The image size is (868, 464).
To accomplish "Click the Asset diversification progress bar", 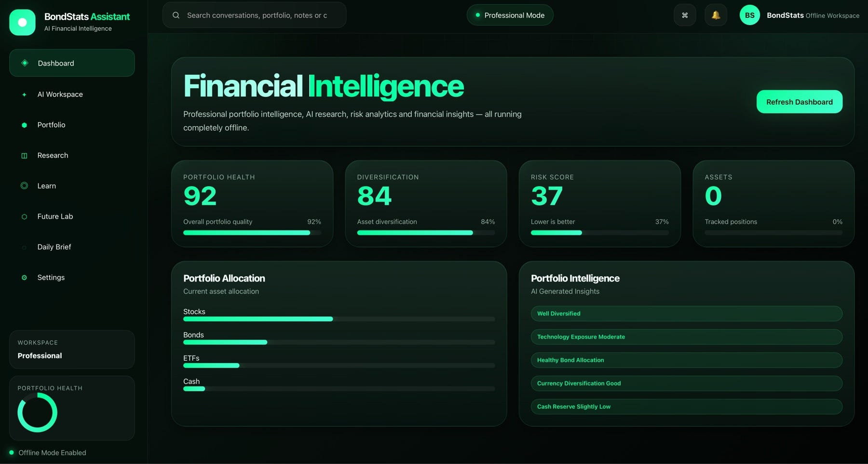I will pyautogui.click(x=426, y=232).
